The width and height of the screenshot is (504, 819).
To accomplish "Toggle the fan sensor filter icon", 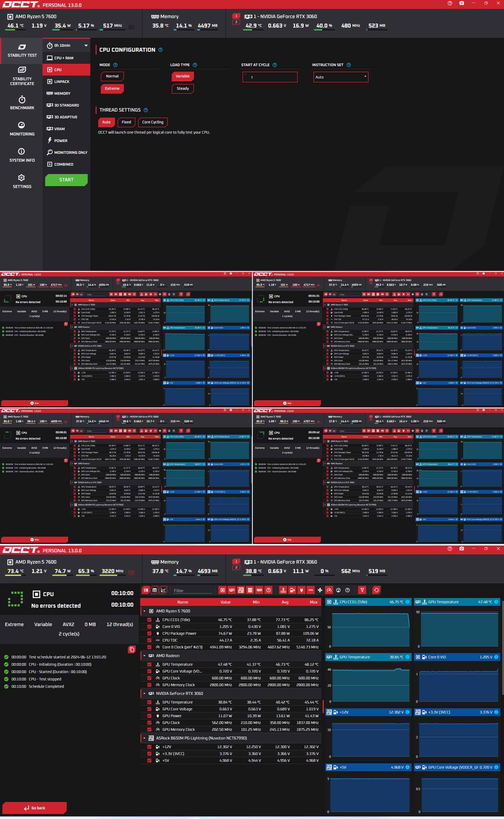I will [x=320, y=590].
